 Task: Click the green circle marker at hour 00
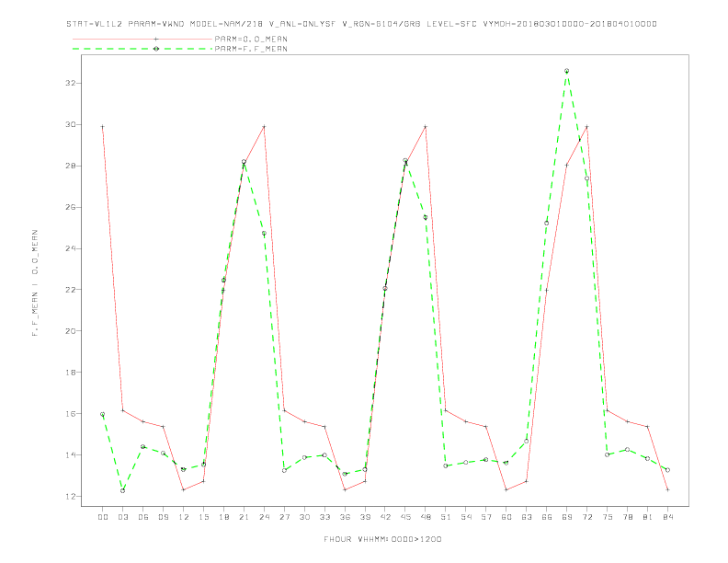103,414
